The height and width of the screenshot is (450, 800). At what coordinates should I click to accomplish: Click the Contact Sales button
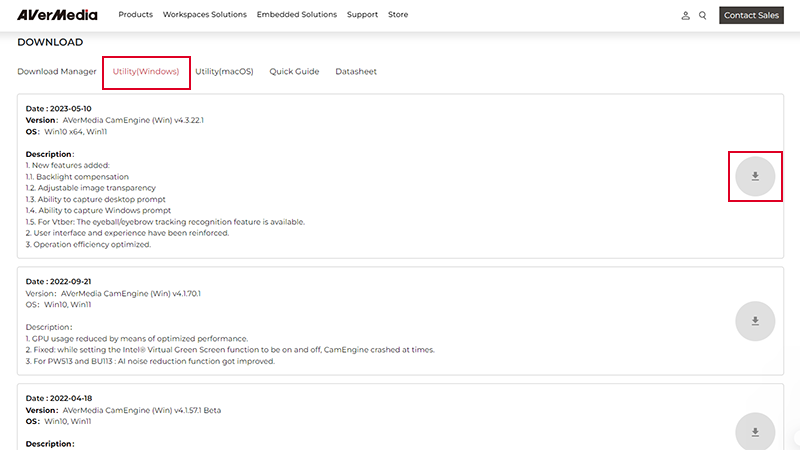[x=751, y=15]
